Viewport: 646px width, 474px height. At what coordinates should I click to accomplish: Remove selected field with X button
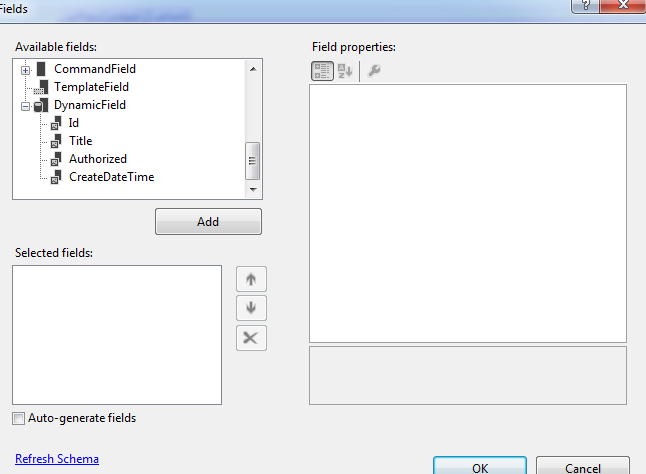click(x=251, y=338)
